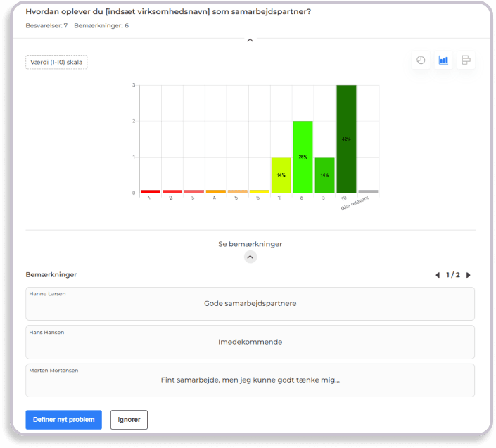The image size is (496, 448).
Task: Click the Værdi (1-10) skala tag
Action: coord(56,62)
